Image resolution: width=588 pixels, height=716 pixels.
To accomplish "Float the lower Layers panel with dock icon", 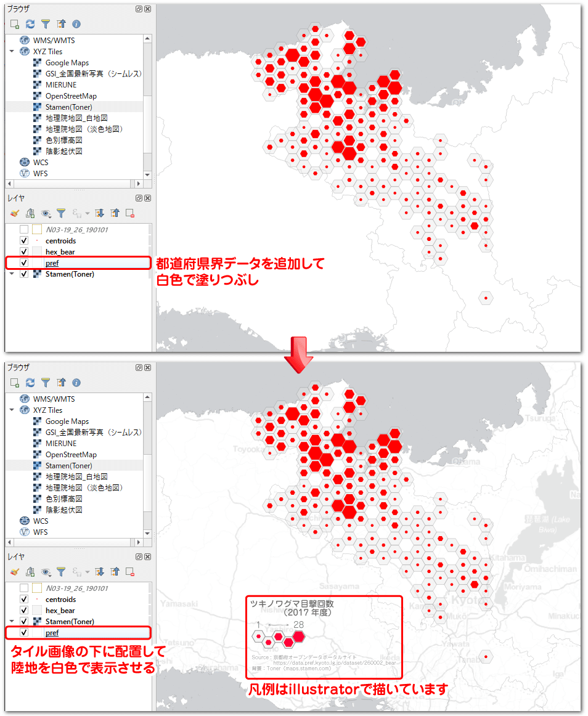I will coord(139,556).
